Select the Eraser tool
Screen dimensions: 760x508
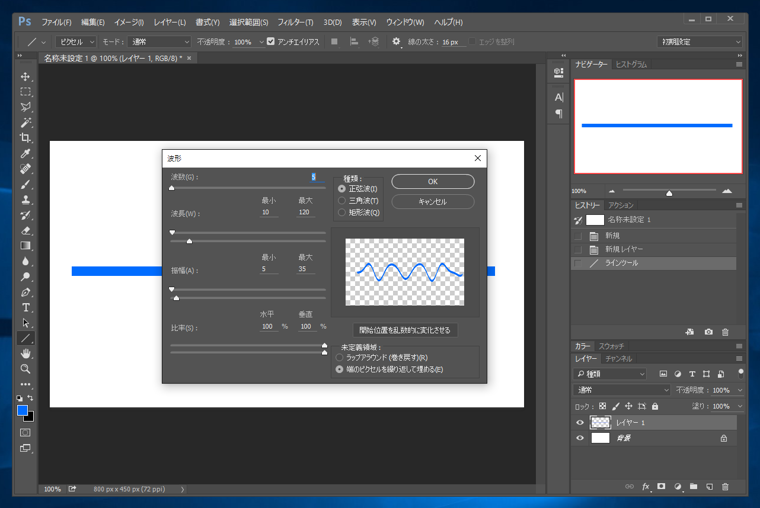[x=26, y=231]
